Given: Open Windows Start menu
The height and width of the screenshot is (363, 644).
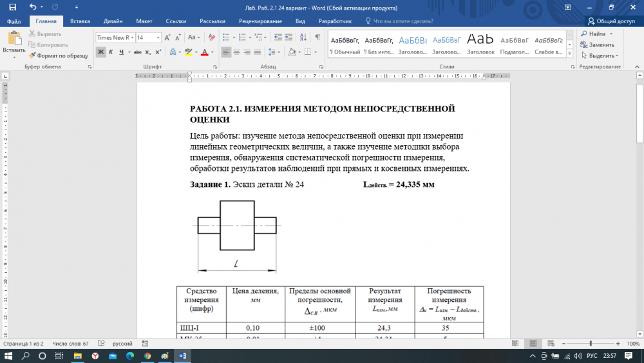Looking at the screenshot, I should coord(8,356).
